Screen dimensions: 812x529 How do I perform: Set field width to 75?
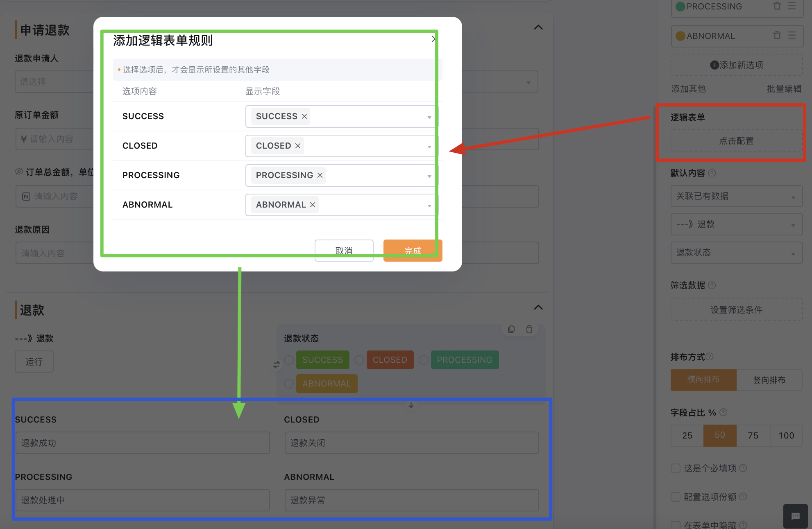(x=753, y=435)
